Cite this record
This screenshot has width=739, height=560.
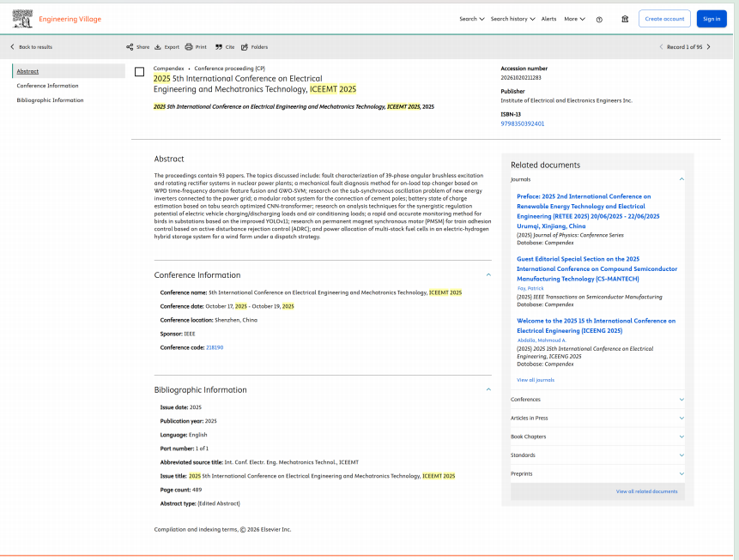coord(225,47)
